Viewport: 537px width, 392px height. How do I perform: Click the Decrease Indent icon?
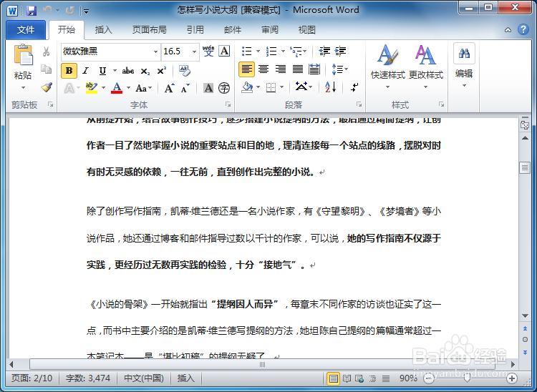(x=324, y=52)
